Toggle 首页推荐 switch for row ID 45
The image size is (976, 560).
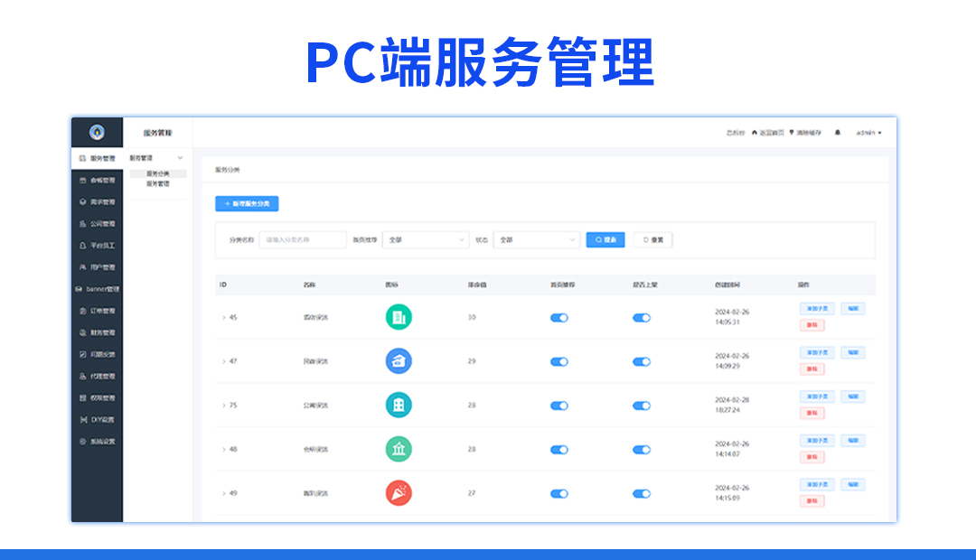pos(559,318)
